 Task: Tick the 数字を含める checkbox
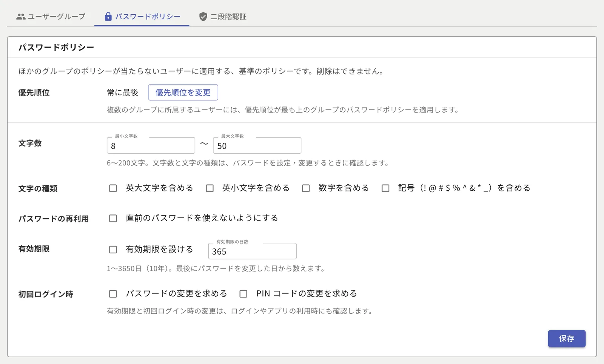click(x=306, y=188)
